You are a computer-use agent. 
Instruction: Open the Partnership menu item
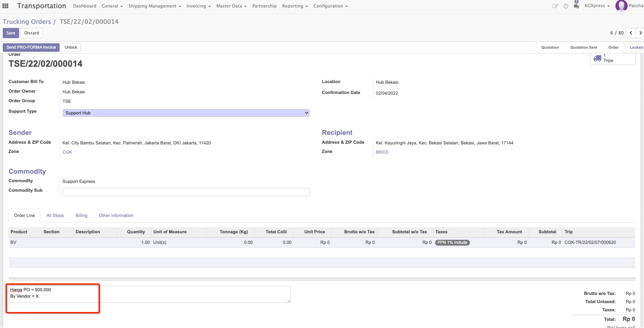coord(264,6)
